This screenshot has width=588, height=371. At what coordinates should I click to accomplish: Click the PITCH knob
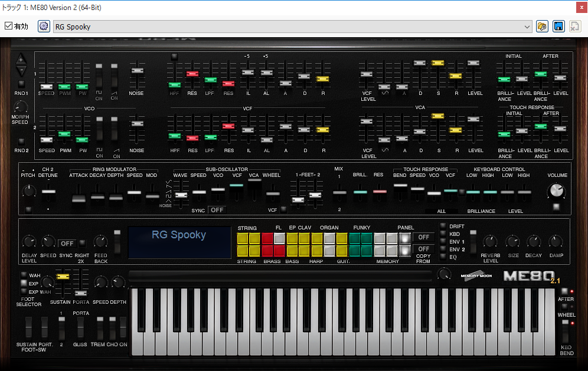pos(28,191)
